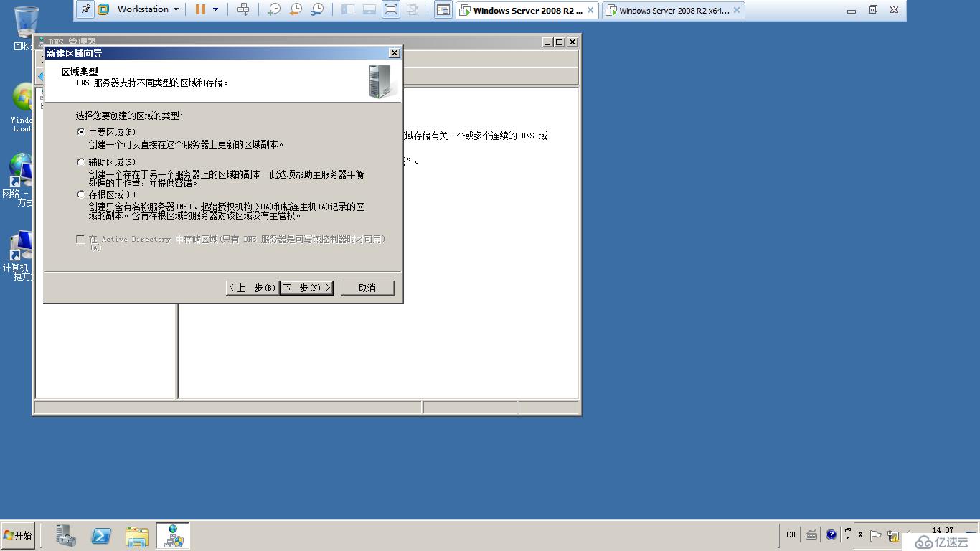This screenshot has width=980, height=551.
Task: Select the 主要区域 (P) radio option
Action: point(81,132)
